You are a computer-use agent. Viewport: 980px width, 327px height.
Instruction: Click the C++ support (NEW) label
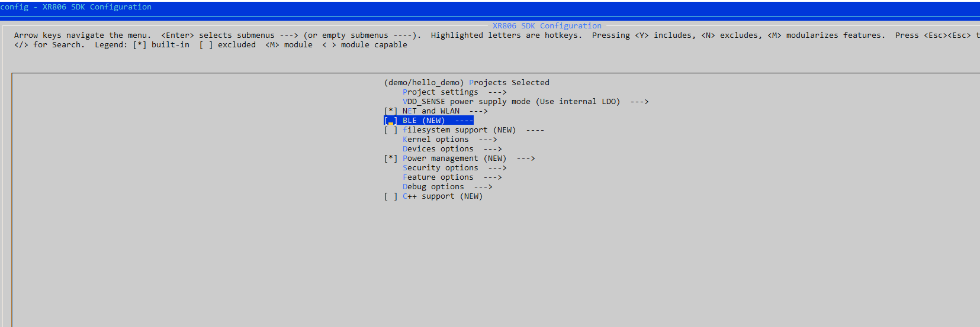click(443, 196)
